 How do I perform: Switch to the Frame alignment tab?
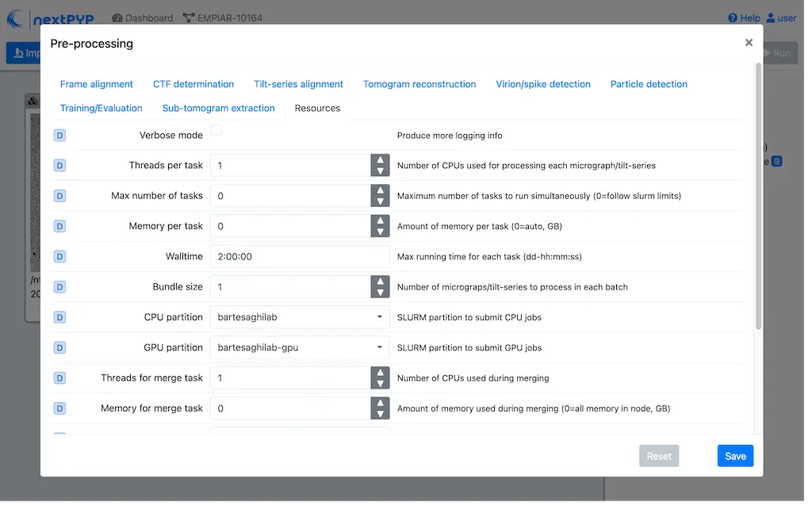pyautogui.click(x=96, y=84)
